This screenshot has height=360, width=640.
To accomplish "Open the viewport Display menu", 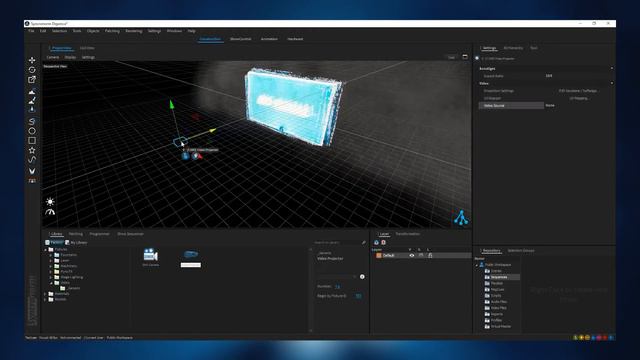I will (70, 57).
